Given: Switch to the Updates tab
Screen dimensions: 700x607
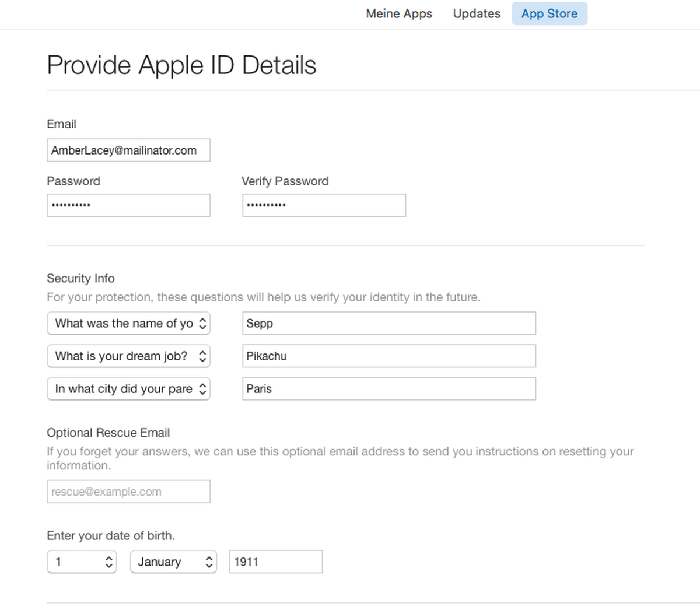Looking at the screenshot, I should click(477, 14).
